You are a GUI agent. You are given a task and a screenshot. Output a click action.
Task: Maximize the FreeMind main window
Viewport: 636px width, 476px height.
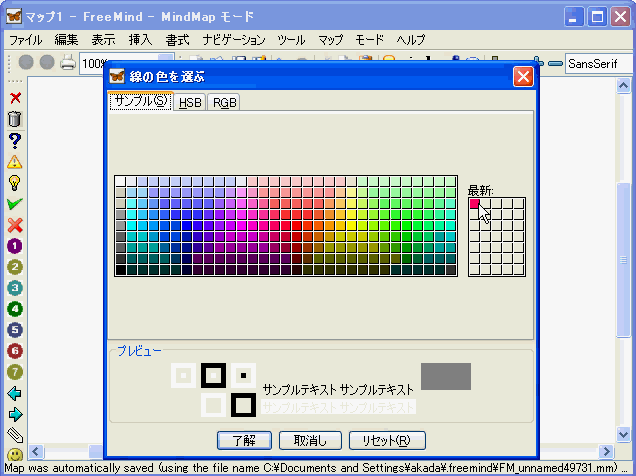[x=597, y=17]
